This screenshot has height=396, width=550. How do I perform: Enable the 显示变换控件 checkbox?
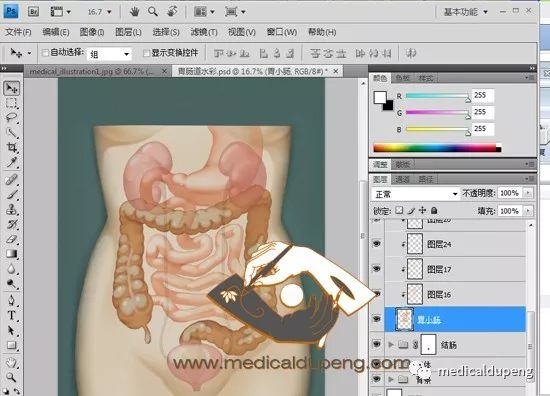(x=146, y=53)
